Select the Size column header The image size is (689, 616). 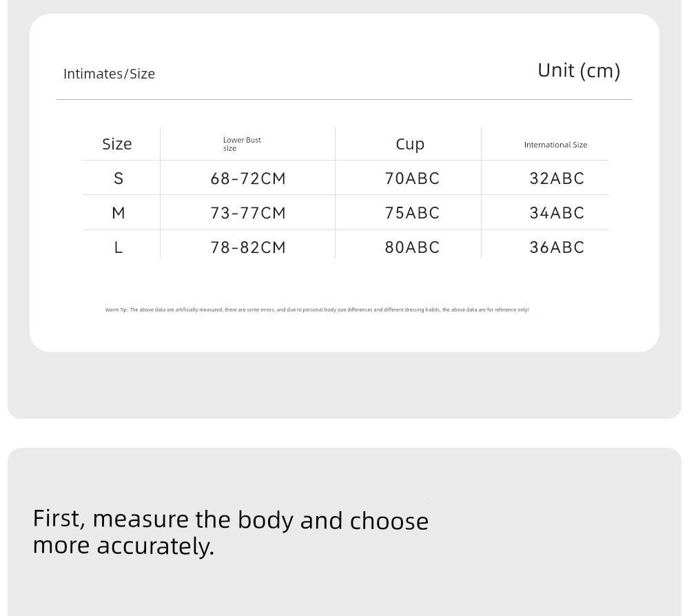pos(117,144)
